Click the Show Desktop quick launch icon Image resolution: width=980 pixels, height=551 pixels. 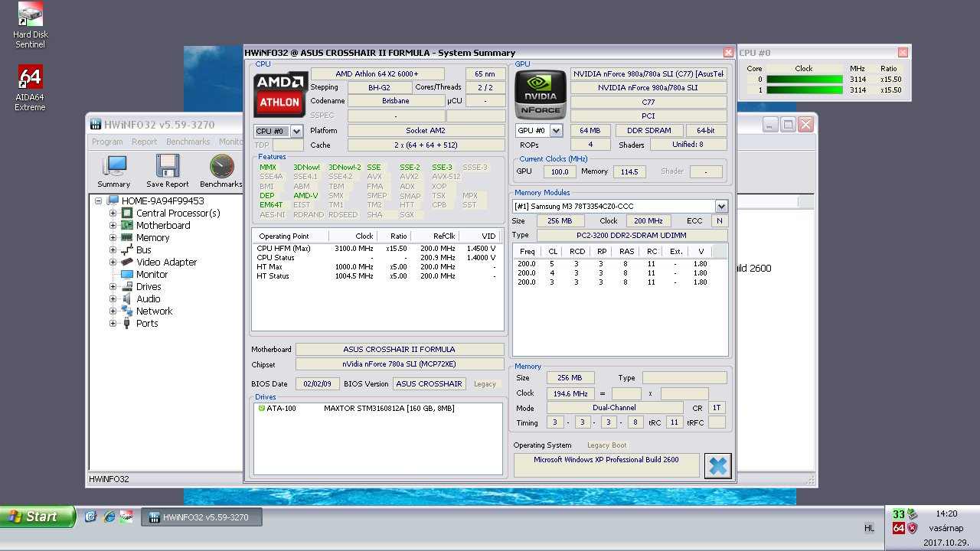point(90,517)
